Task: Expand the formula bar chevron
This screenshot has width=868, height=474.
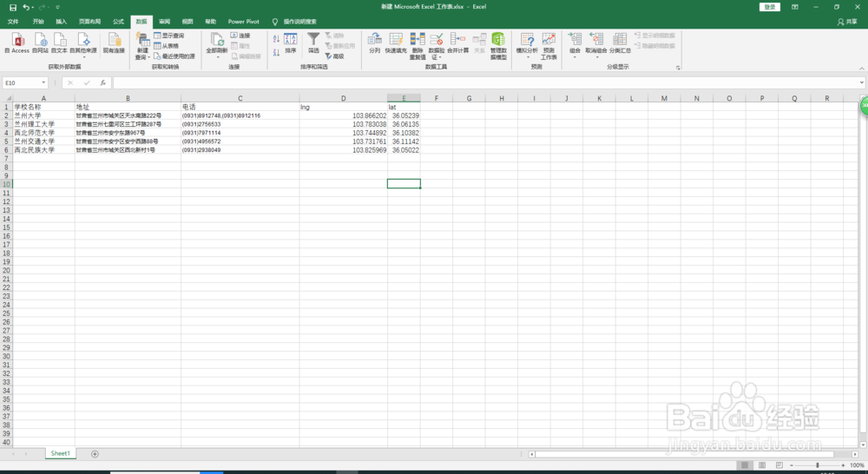Action: 861,82
